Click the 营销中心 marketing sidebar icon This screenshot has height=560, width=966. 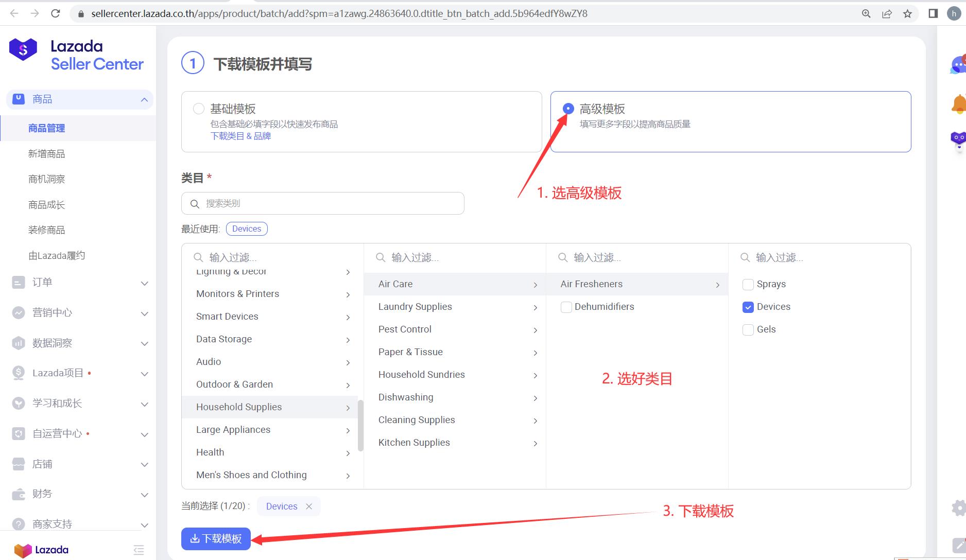(x=19, y=312)
